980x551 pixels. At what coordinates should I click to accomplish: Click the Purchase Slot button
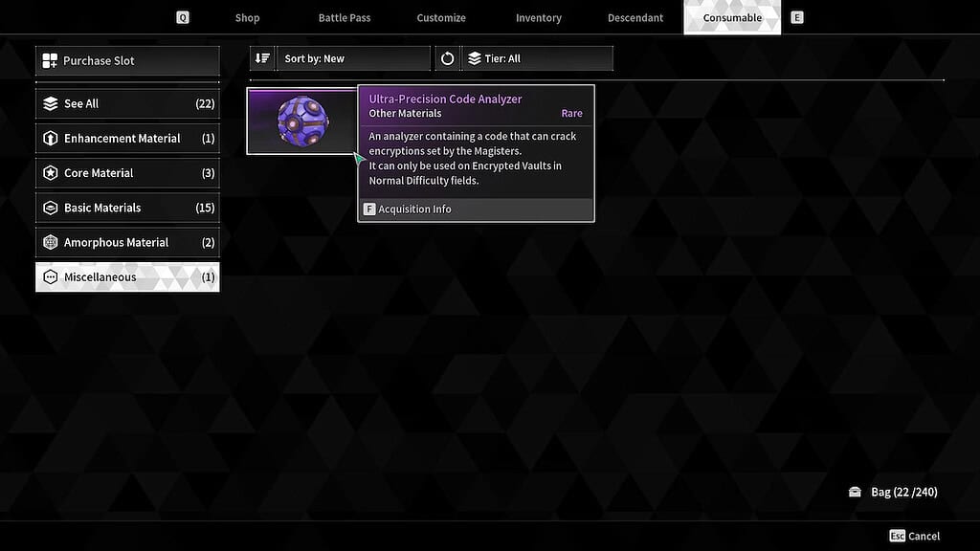point(127,60)
